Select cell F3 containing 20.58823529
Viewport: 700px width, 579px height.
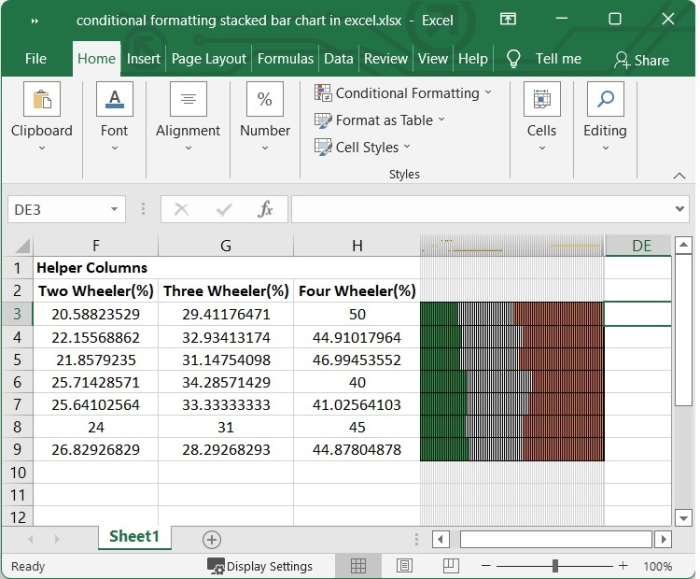tap(95, 314)
